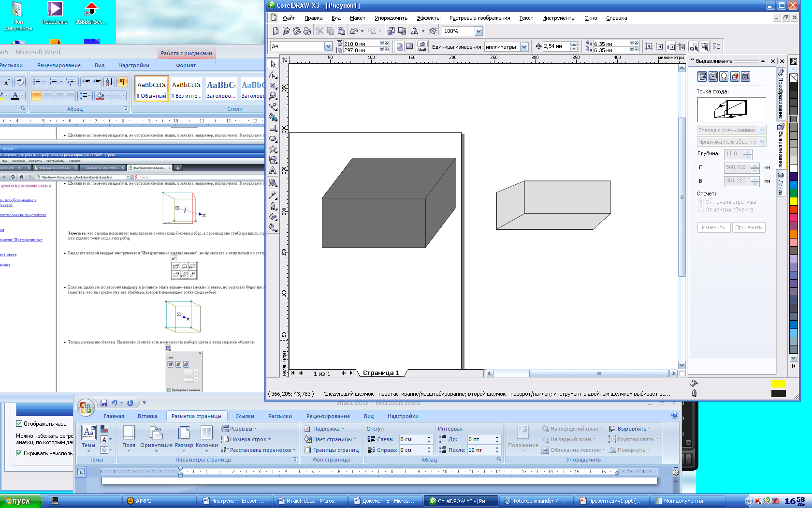Viewport: 812px width, 508px height.
Task: Toggle Snap to objects button in property bar
Action: pos(670,46)
